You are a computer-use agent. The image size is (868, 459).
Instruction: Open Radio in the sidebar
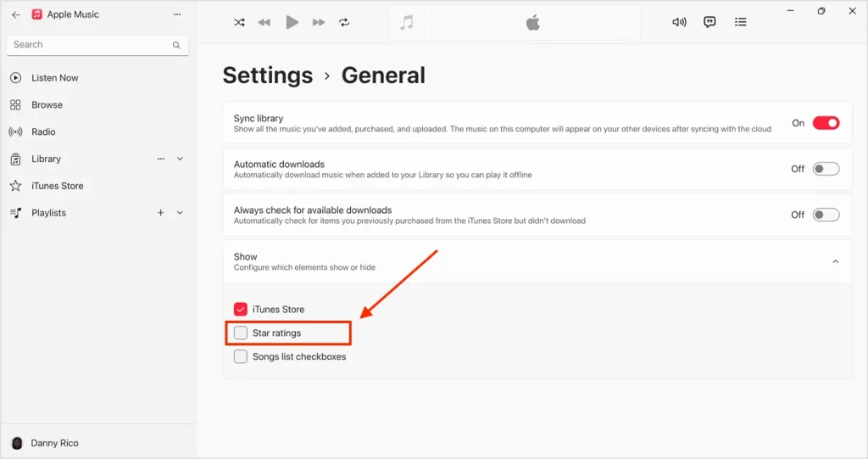43,132
